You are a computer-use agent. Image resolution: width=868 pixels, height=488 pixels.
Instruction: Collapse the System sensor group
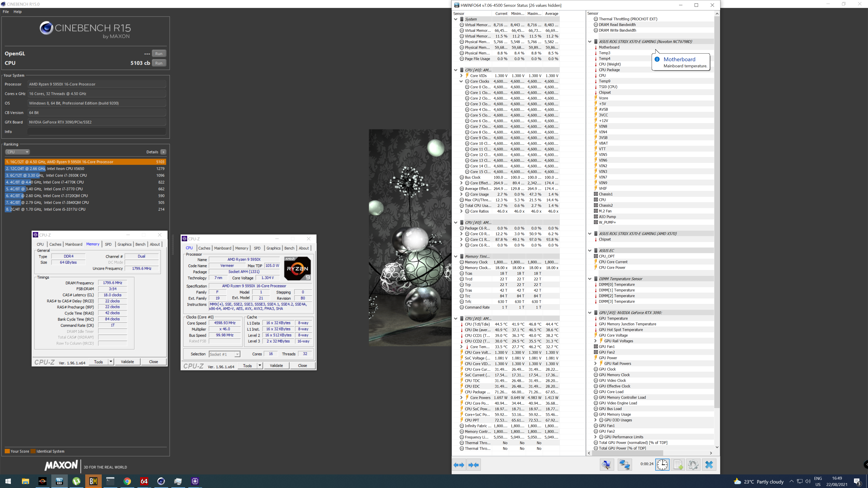[x=455, y=19]
